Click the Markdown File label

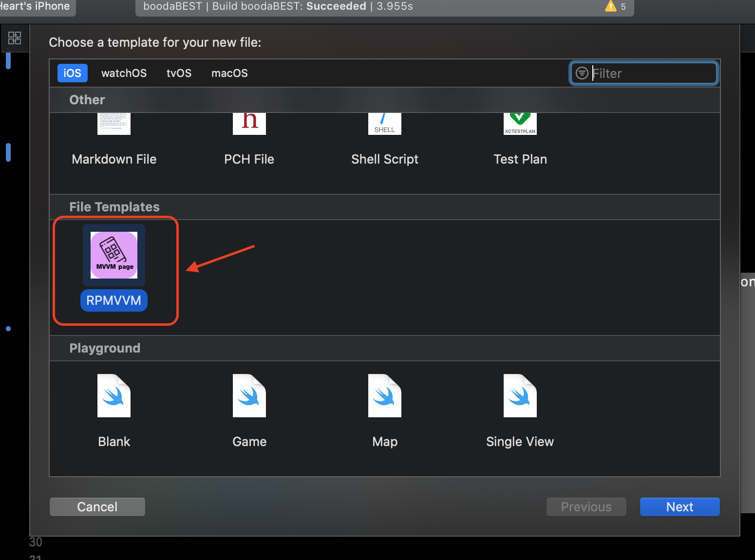coord(114,159)
